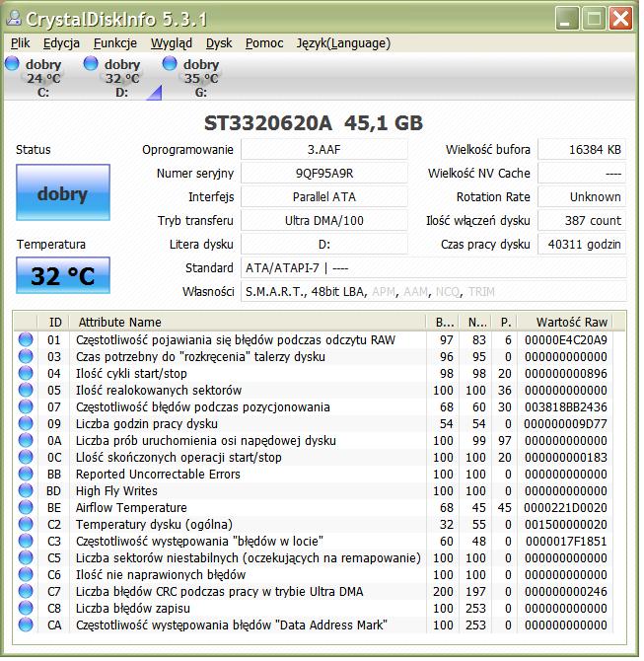Select the Ilość realokowanych sektorów row text
The image size is (644, 661).
159,391
